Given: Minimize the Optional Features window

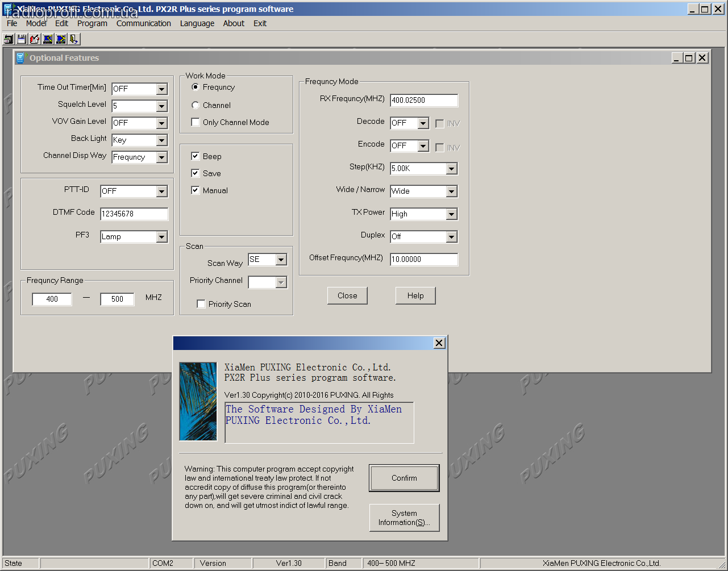Looking at the screenshot, I should 677,58.
